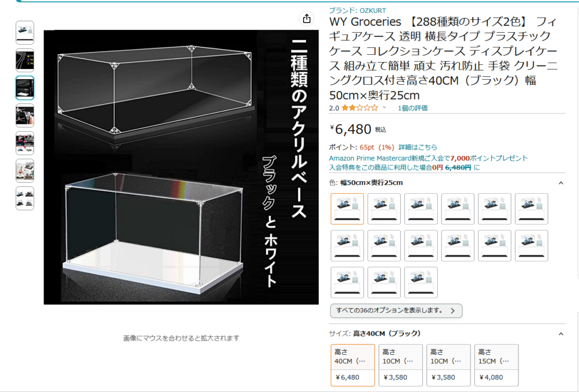Choose size 高さ40CM priced ¥6,480

pyautogui.click(x=353, y=365)
